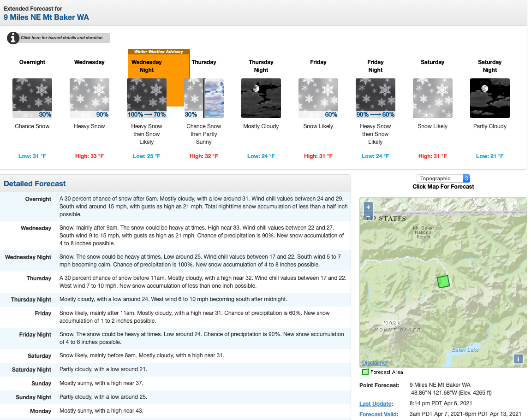Select Thursday Night mostly cloudy icon
The height and width of the screenshot is (420, 531).
tap(261, 98)
